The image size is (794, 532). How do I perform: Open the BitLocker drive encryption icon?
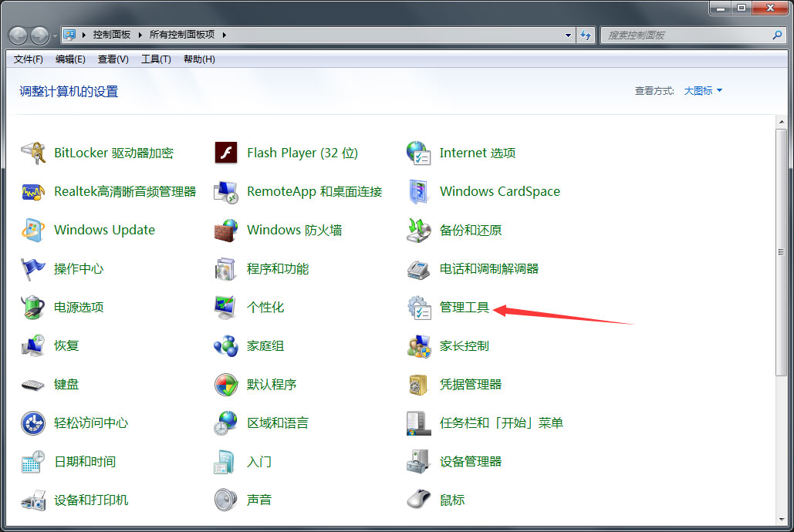33,153
